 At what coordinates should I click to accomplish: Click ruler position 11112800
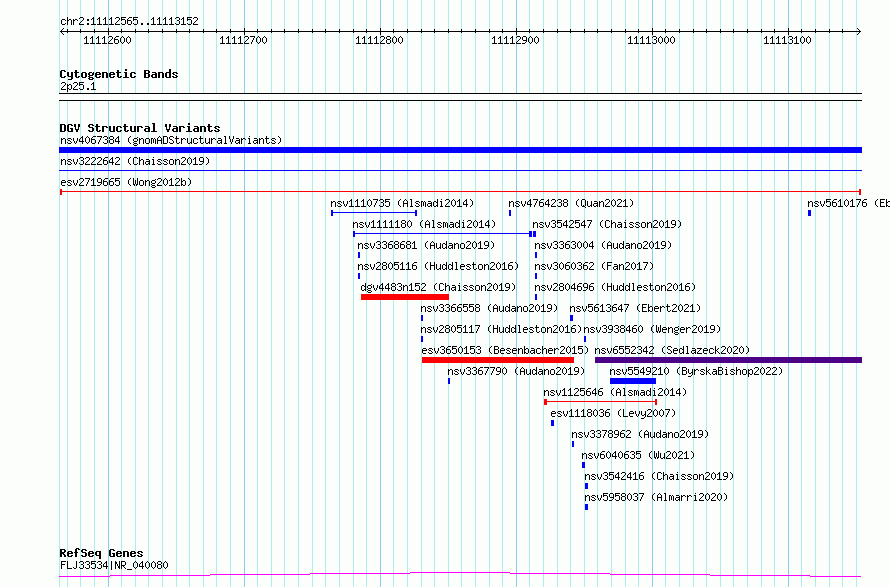click(x=379, y=40)
